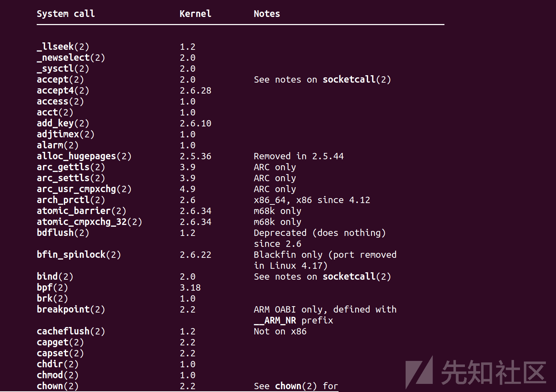Screen dimensions: 556x392
Task: Click the breakpoint(2) system call
Action: [71, 309]
